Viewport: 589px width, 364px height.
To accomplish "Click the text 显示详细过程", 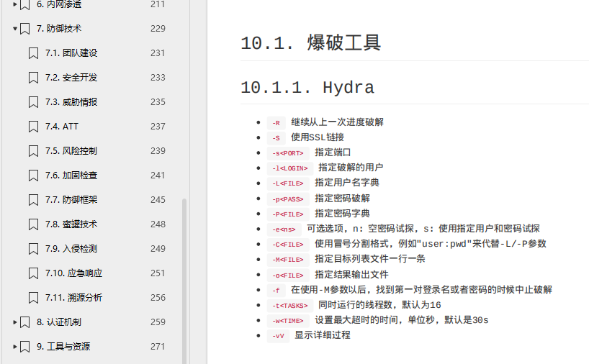I will coord(323,335).
